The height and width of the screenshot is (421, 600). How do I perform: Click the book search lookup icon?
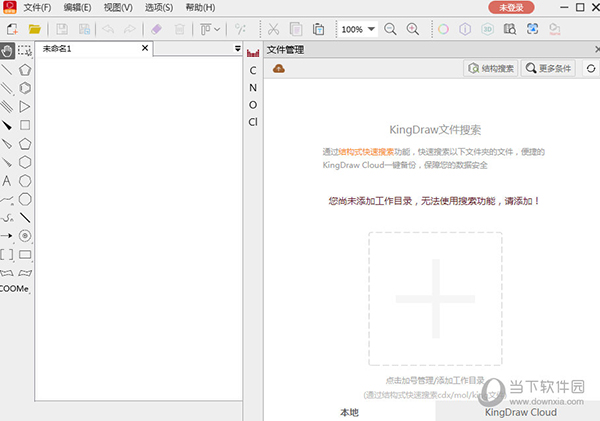(x=510, y=29)
